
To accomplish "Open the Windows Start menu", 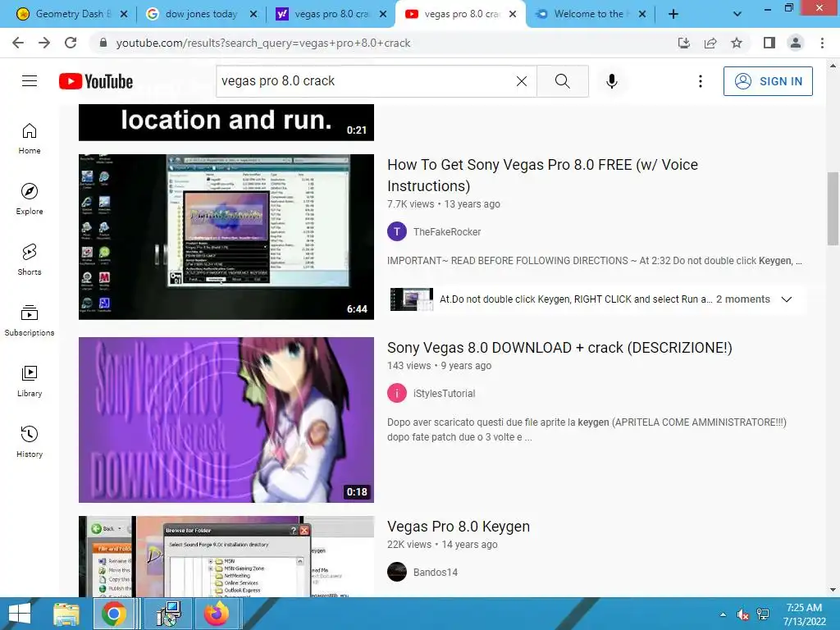I will coord(20,614).
